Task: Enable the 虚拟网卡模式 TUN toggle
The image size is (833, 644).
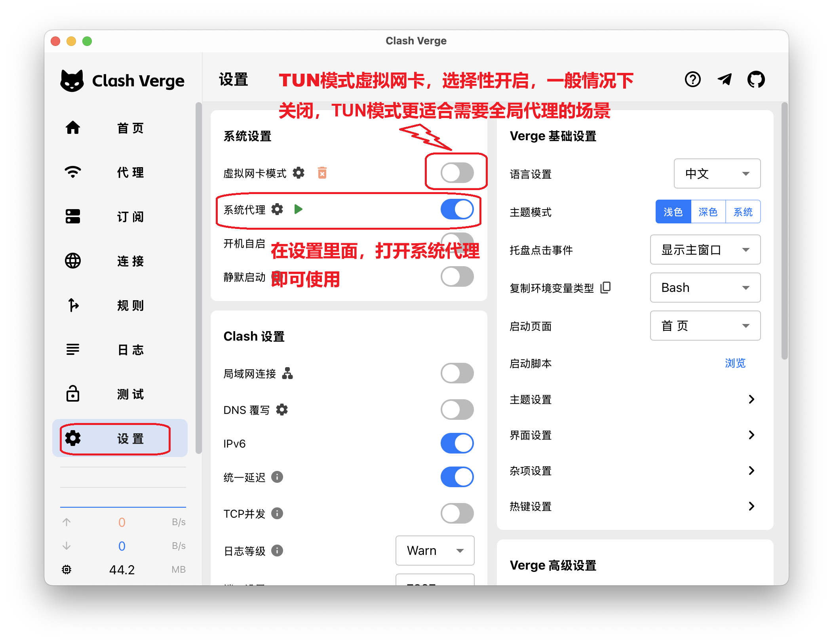Action: click(457, 173)
